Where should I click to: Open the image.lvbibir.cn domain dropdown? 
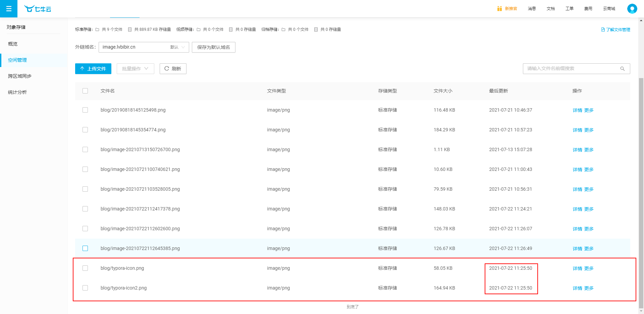144,47
